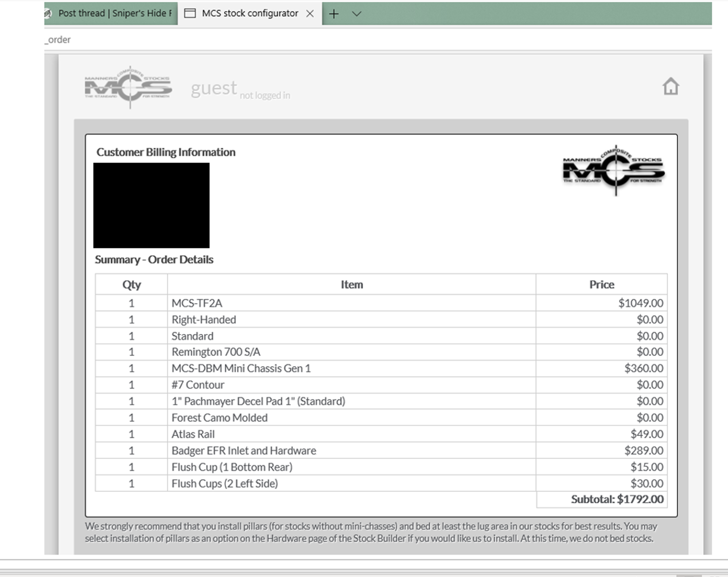
Task: Click the Standard item cell
Action: (352, 336)
